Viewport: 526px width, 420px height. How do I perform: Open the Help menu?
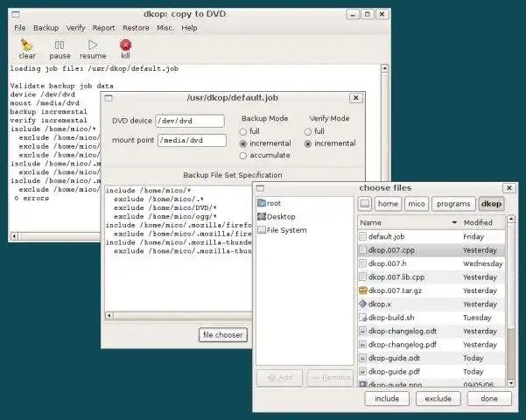pyautogui.click(x=189, y=28)
